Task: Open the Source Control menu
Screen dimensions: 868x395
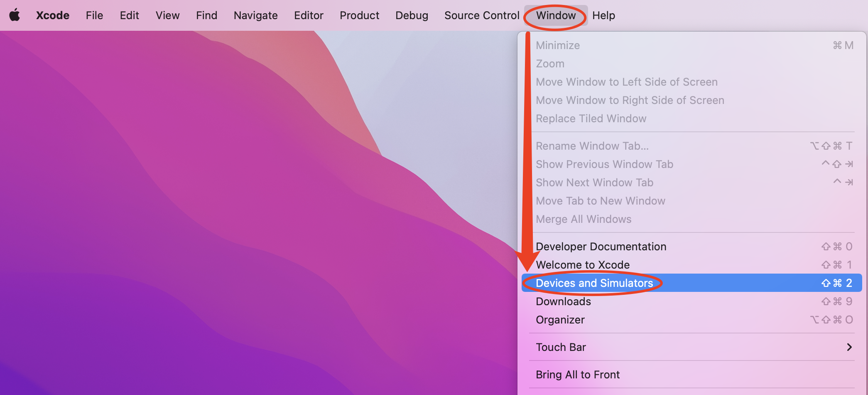Action: click(482, 15)
